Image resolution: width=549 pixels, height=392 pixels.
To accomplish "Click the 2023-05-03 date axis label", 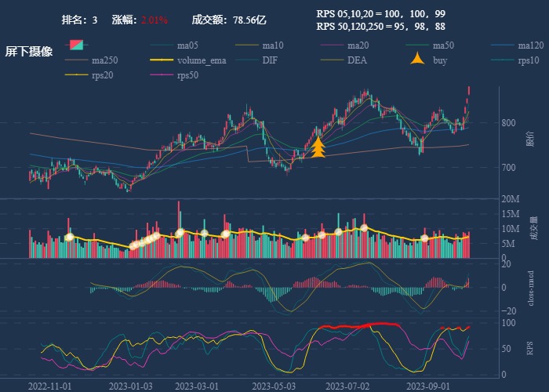I will (274, 386).
